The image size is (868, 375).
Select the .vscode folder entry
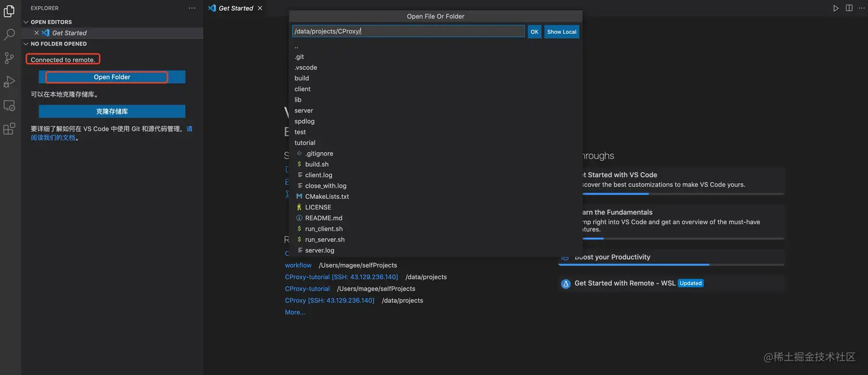click(436, 67)
